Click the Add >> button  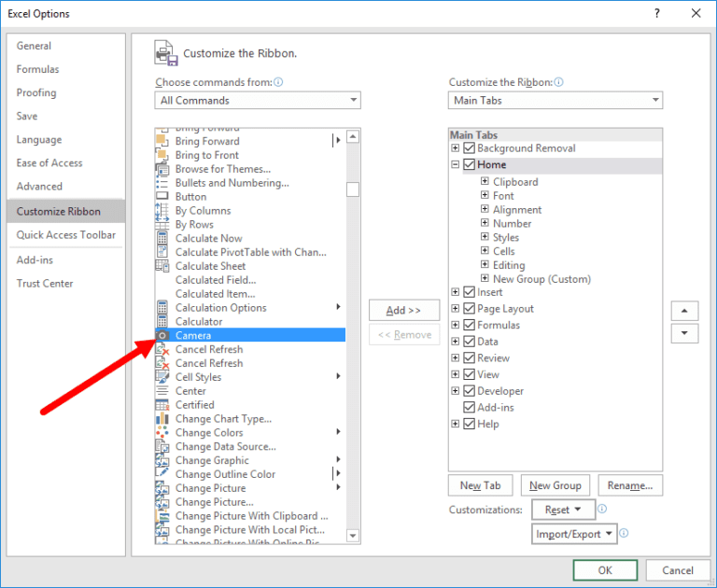(x=403, y=310)
